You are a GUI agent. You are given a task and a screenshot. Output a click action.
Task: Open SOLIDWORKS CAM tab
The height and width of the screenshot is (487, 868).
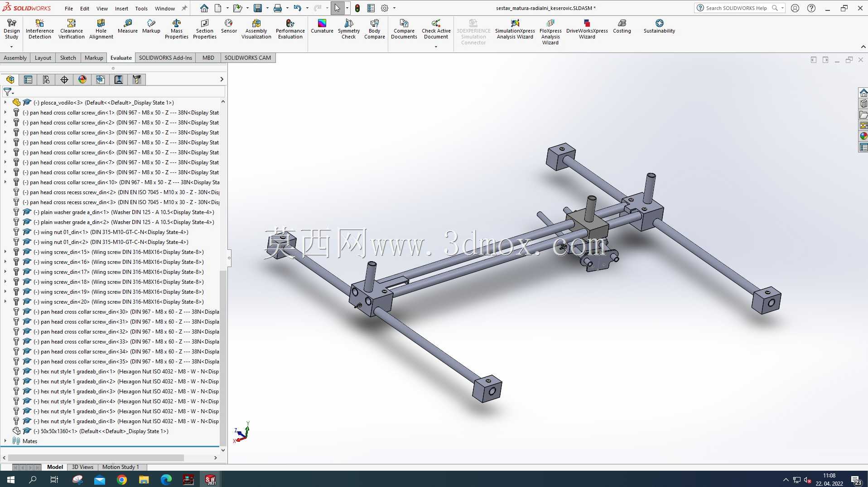248,58
